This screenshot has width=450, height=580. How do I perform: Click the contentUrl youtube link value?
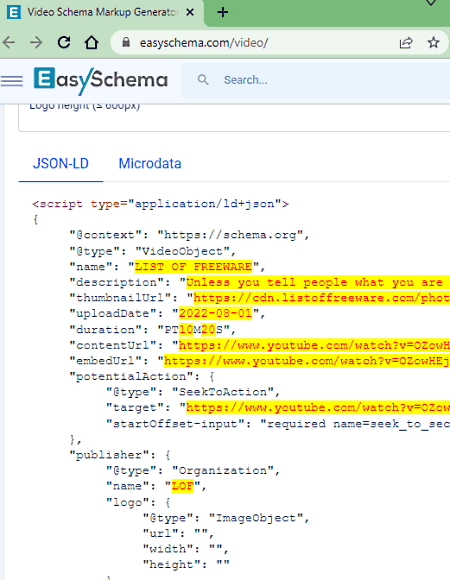(x=314, y=345)
